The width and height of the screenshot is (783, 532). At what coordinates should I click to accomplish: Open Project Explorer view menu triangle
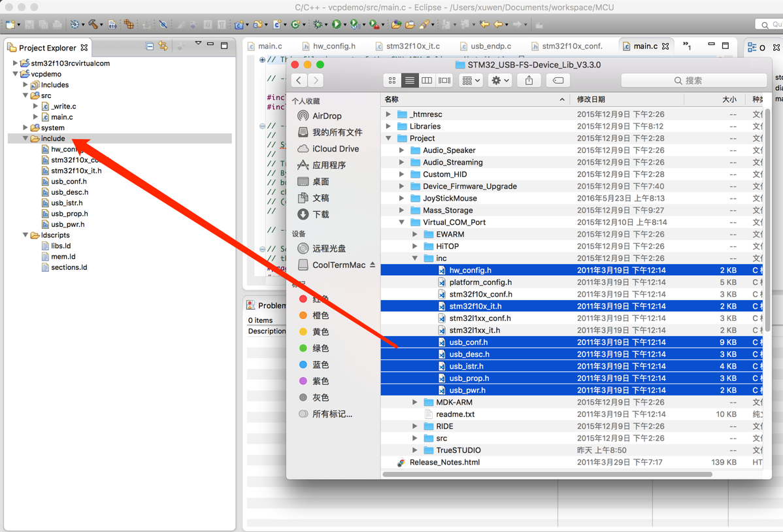(198, 43)
